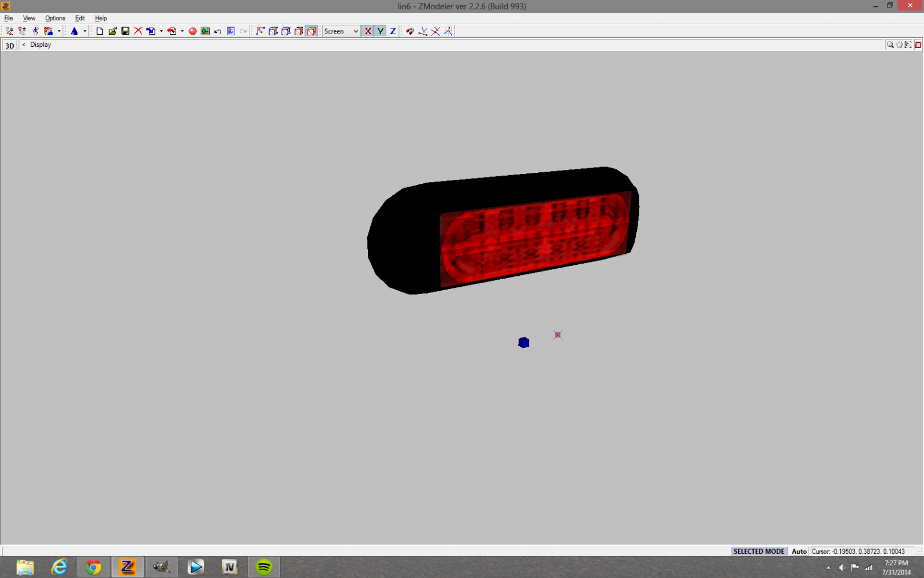
Task: Toggle the Y axis constraint
Action: [x=380, y=31]
